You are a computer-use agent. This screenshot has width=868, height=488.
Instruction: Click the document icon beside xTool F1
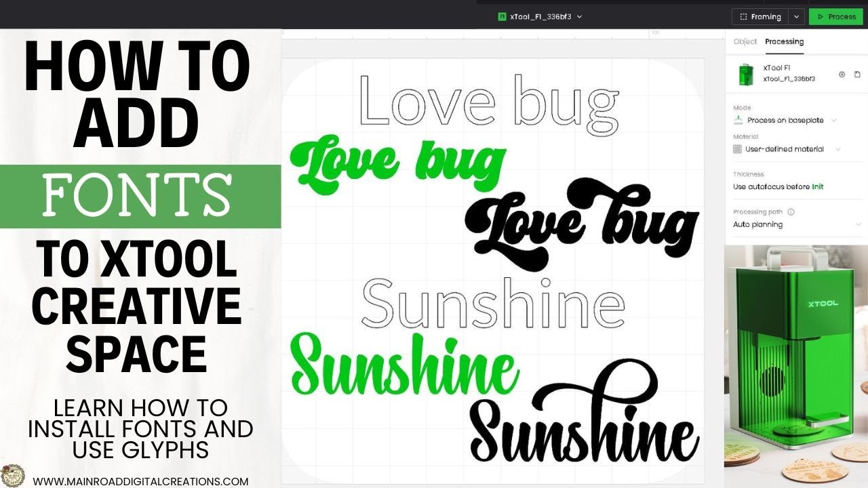pos(857,74)
